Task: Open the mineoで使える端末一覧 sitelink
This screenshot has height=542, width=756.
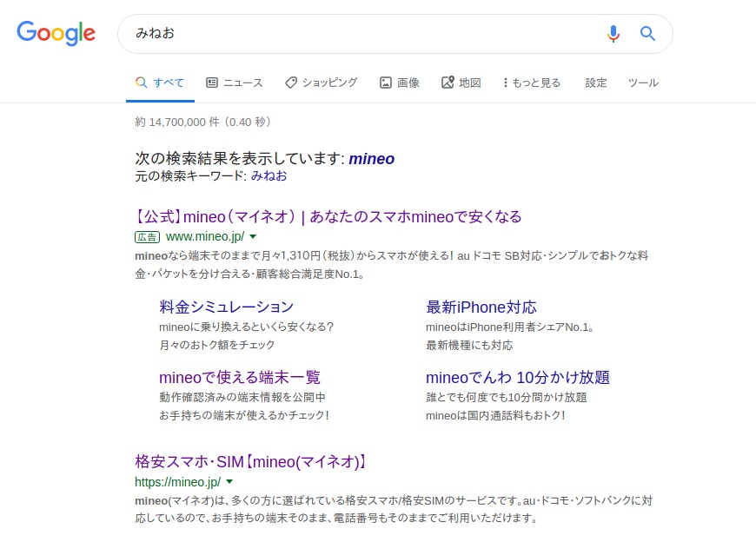Action: coord(240,377)
